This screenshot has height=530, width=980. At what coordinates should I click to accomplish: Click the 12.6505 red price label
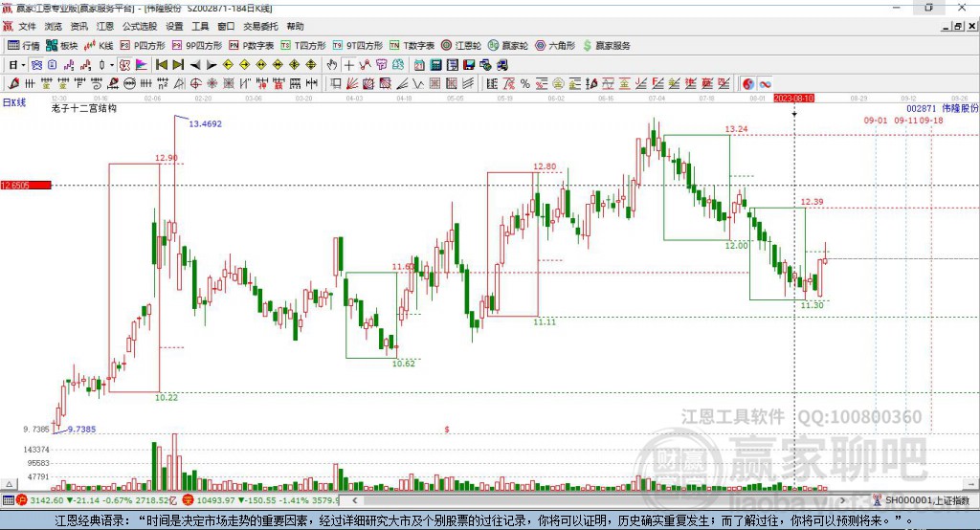pos(26,185)
